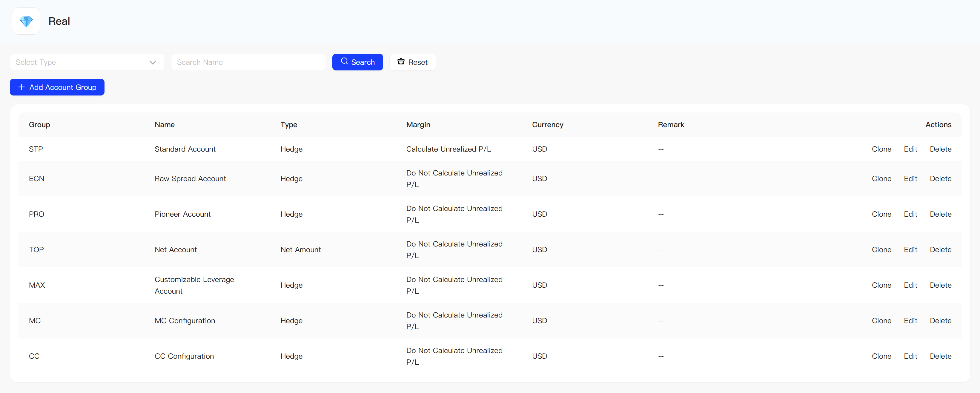This screenshot has height=393, width=980.
Task: Click the plus icon in Add Account Group
Action: click(x=22, y=87)
